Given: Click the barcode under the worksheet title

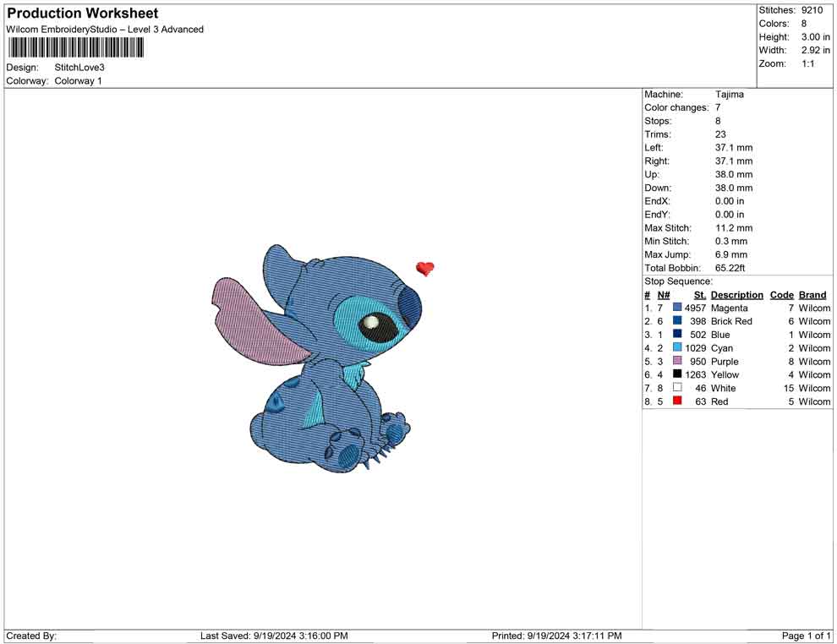Looking at the screenshot, I should tap(75, 47).
